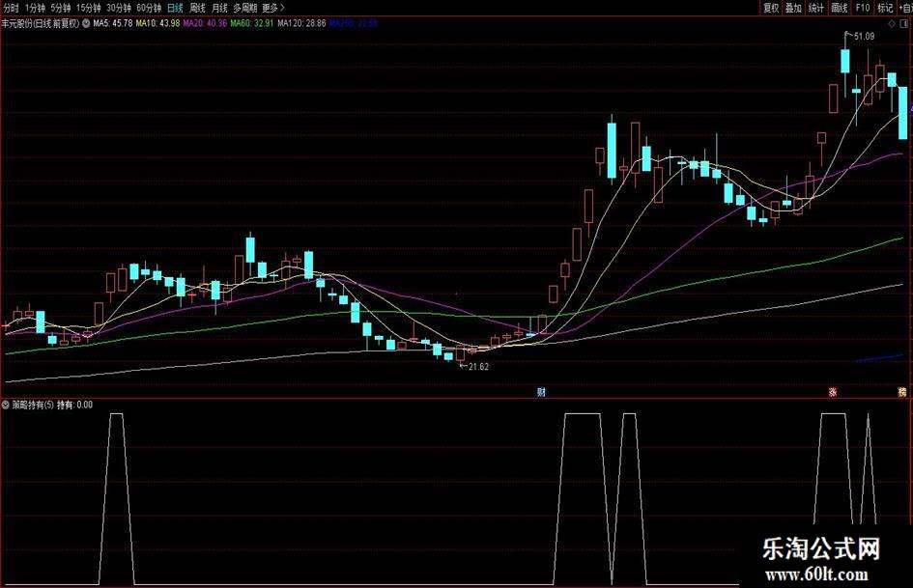This screenshot has height=588, width=913.
Task: Open the 复权 adjustment menu
Action: 772,8
